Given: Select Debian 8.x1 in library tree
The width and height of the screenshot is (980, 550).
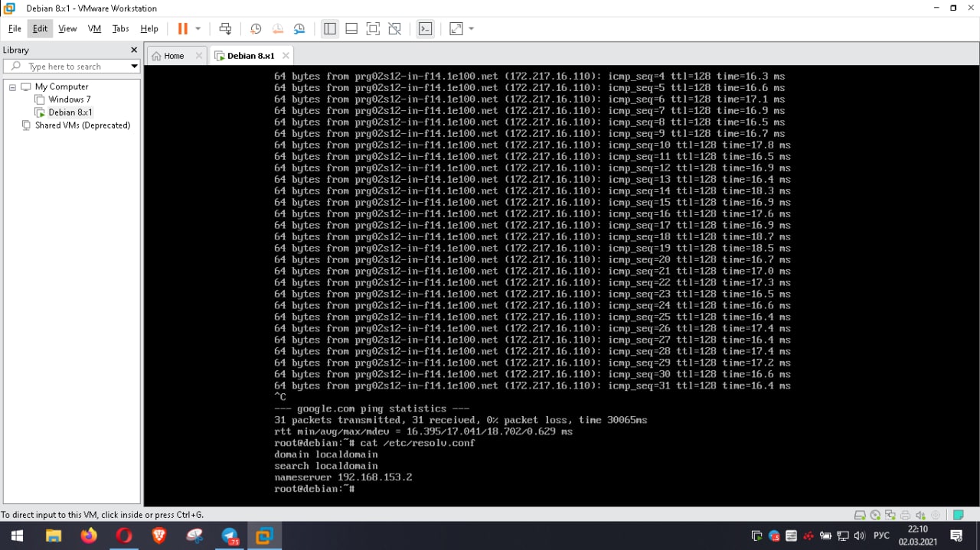Looking at the screenshot, I should (x=70, y=112).
